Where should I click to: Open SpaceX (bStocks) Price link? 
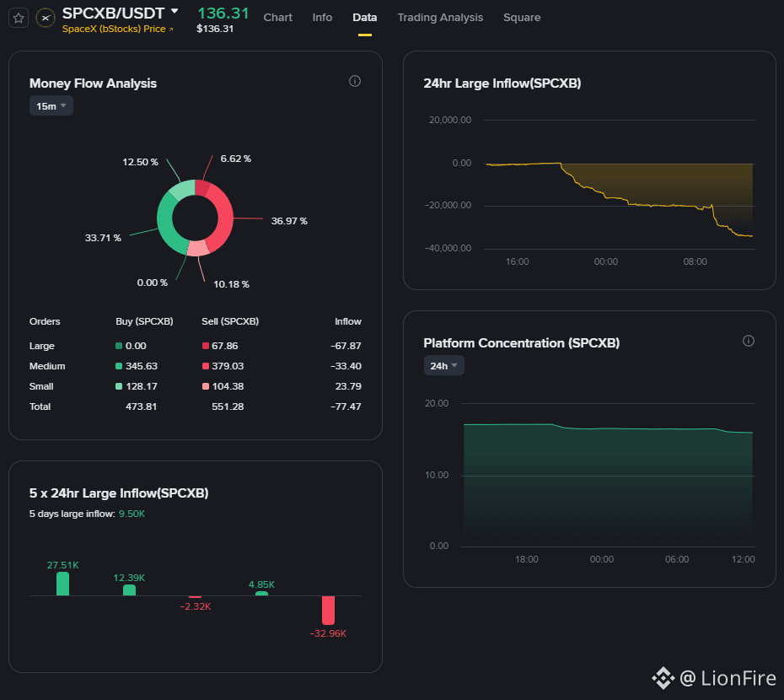(x=114, y=29)
